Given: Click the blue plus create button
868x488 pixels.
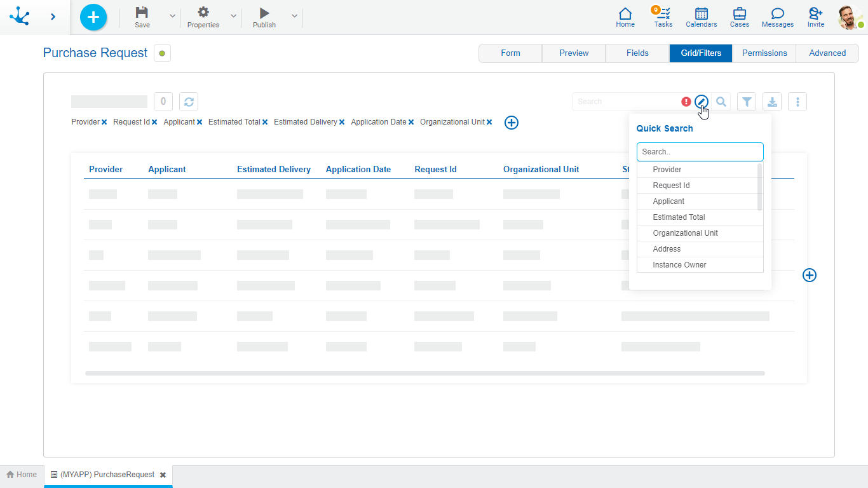Looking at the screenshot, I should 93,17.
